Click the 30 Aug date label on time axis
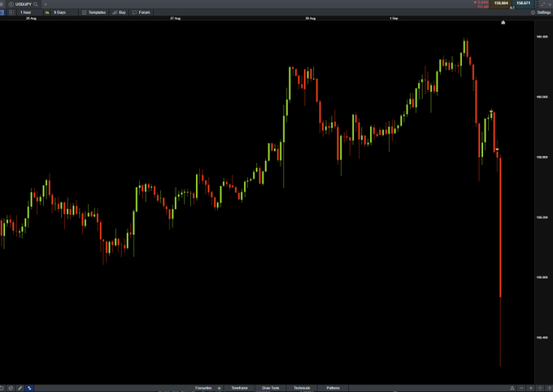 (x=310, y=19)
